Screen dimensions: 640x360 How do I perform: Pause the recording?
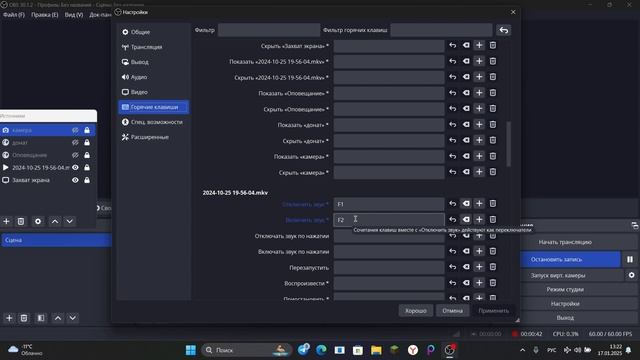point(630,260)
